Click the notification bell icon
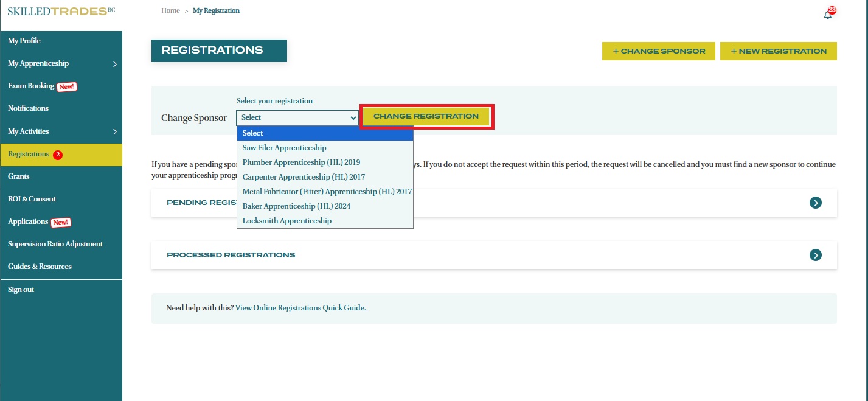The image size is (868, 401). (x=827, y=15)
